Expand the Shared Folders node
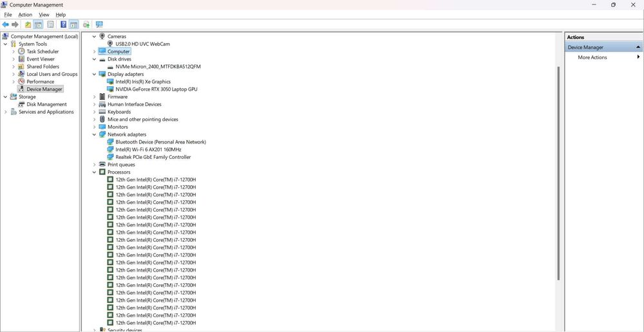This screenshot has height=332, width=644. point(13,66)
